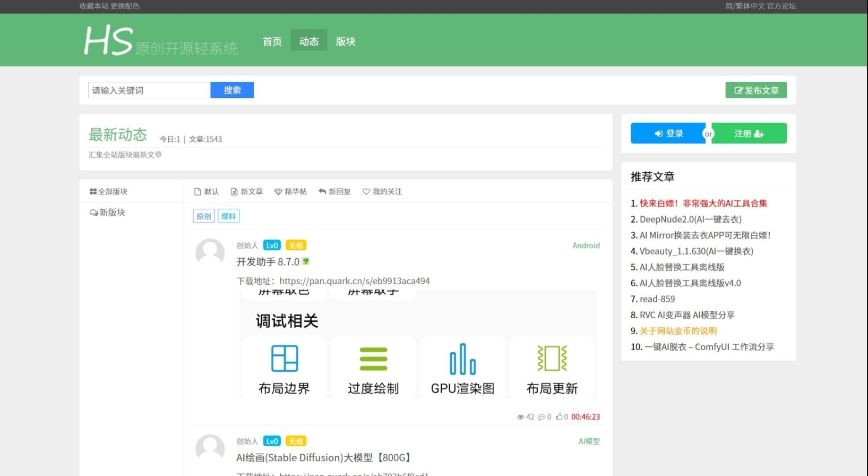Switch to the 精华帖 tab

coord(290,192)
